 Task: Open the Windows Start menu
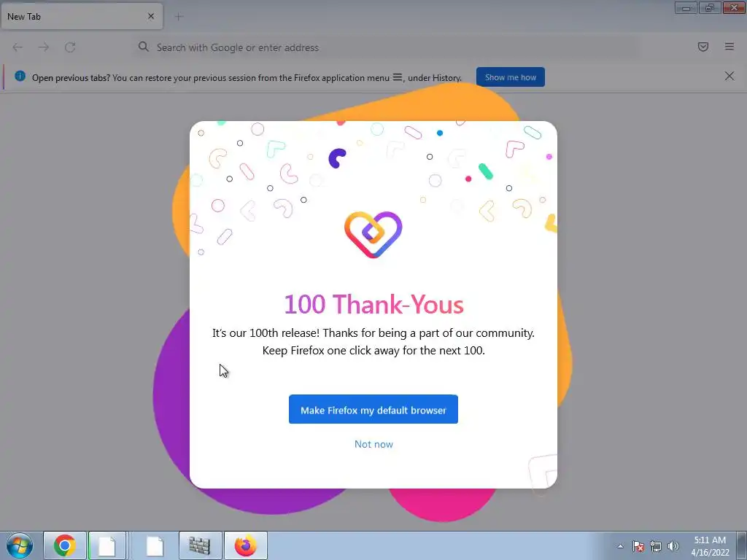20,545
